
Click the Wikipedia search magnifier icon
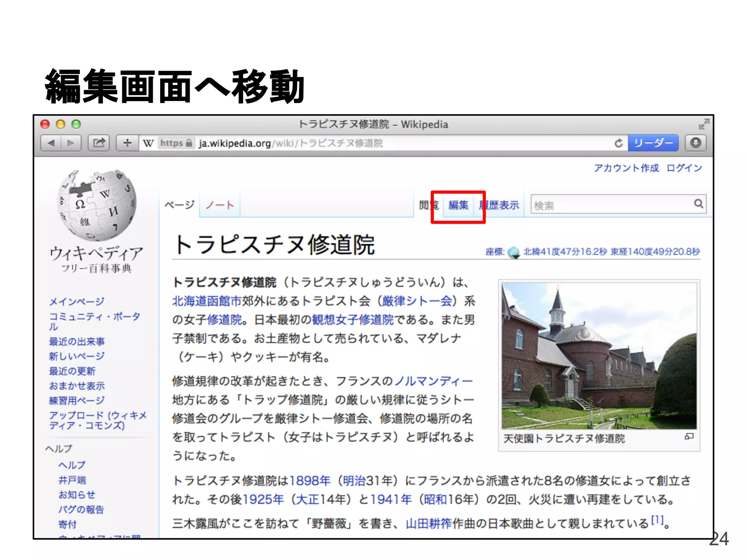click(x=698, y=204)
